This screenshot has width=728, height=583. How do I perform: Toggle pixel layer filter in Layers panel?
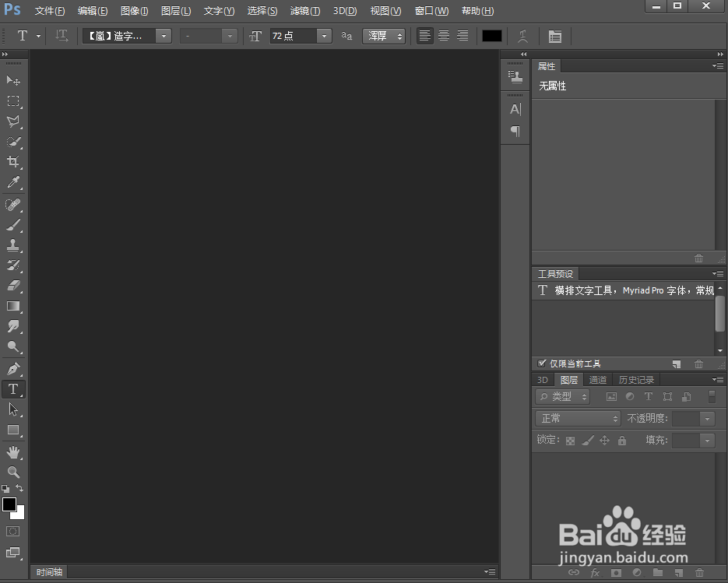click(611, 396)
